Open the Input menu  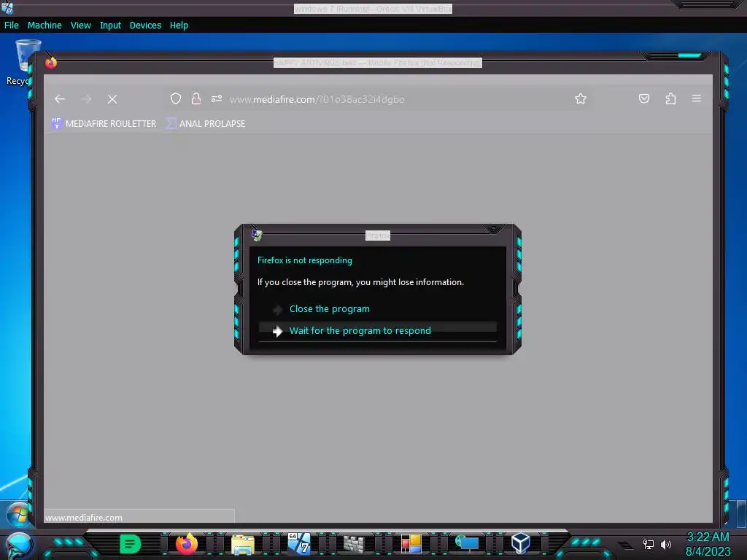click(110, 26)
